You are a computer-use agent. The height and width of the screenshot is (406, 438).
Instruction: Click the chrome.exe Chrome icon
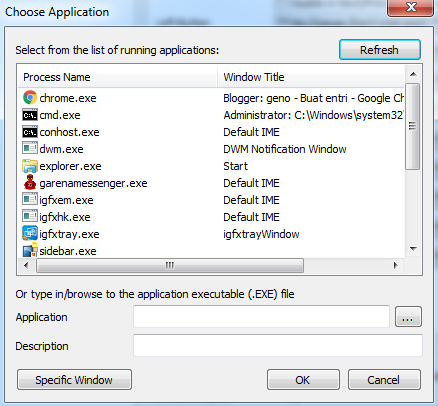coord(30,98)
